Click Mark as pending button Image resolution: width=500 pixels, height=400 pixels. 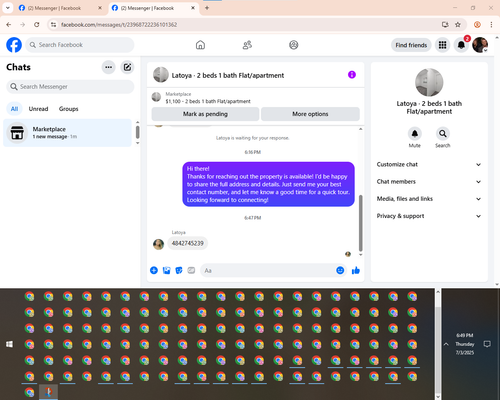pyautogui.click(x=205, y=114)
